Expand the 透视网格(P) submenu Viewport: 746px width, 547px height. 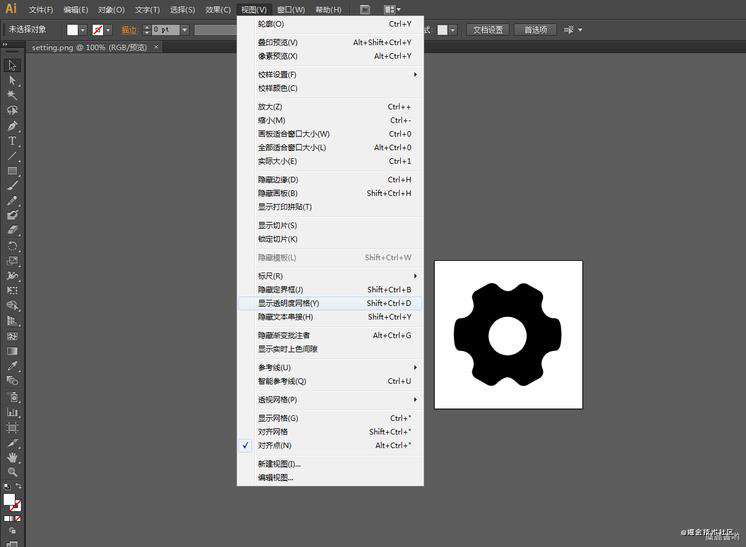pyautogui.click(x=330, y=400)
